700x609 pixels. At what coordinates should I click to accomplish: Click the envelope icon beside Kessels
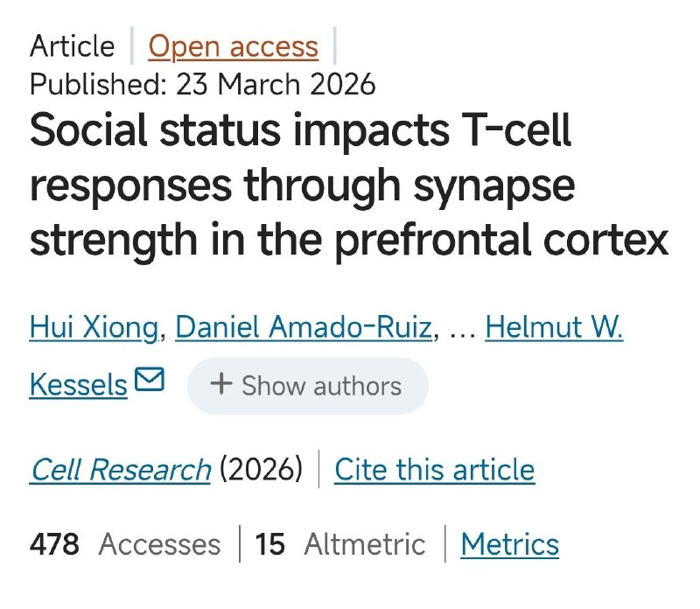pyautogui.click(x=150, y=381)
